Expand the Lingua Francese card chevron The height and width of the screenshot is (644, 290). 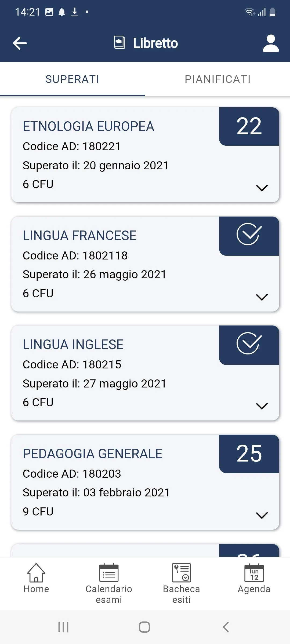click(262, 297)
